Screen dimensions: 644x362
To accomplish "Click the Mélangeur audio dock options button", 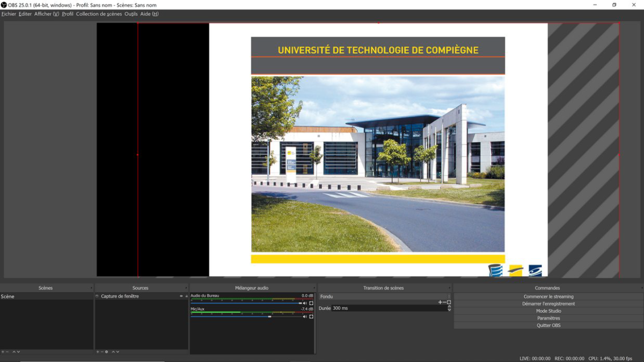I will (314, 288).
